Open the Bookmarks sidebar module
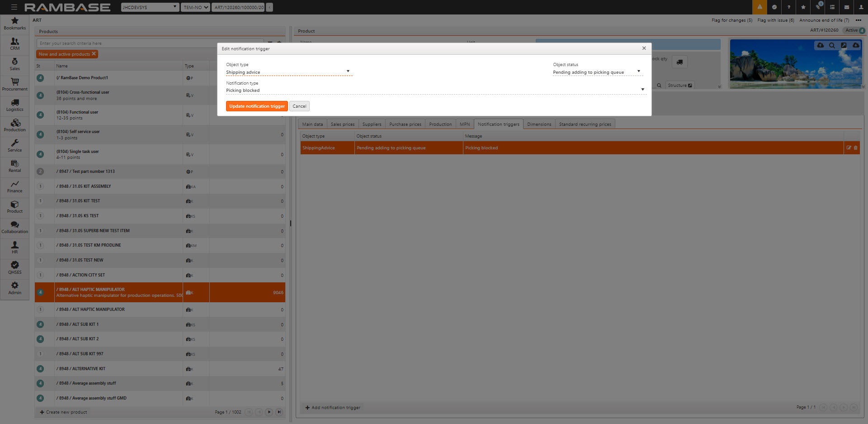Image resolution: width=868 pixels, height=424 pixels. (x=14, y=24)
